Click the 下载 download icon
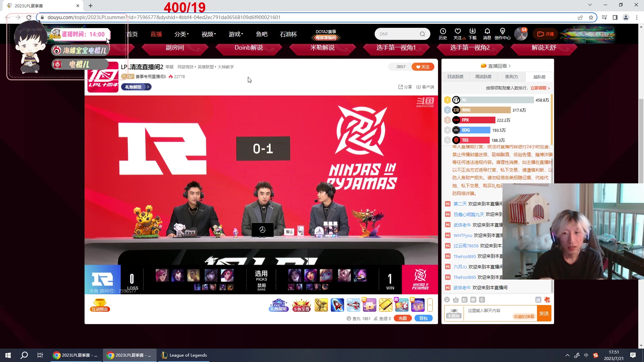Viewport: 644px width, 362px height. click(472, 34)
